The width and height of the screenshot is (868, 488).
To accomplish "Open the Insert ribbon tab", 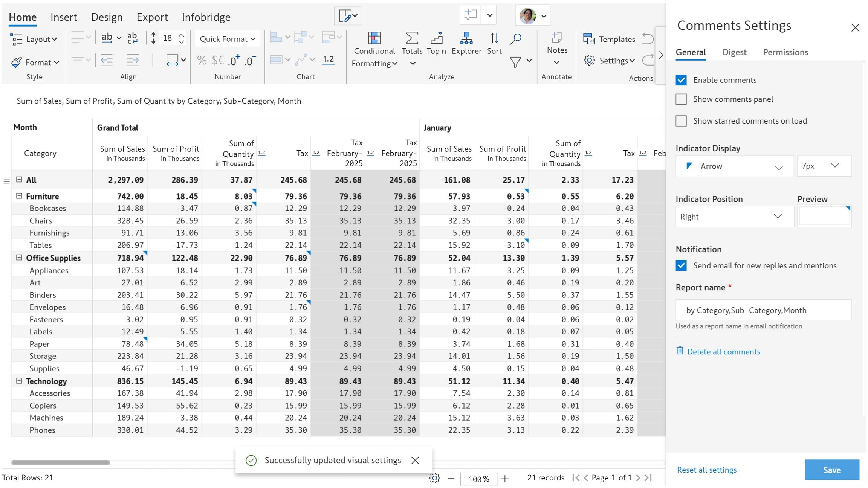I will point(64,17).
